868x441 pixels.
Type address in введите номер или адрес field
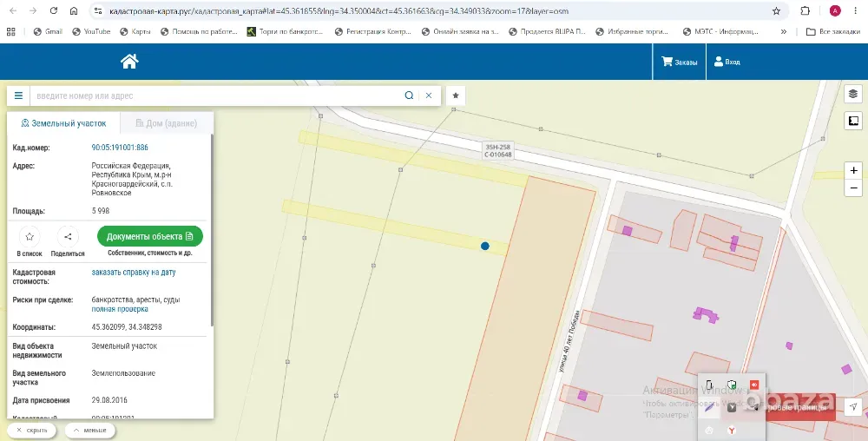tap(216, 95)
